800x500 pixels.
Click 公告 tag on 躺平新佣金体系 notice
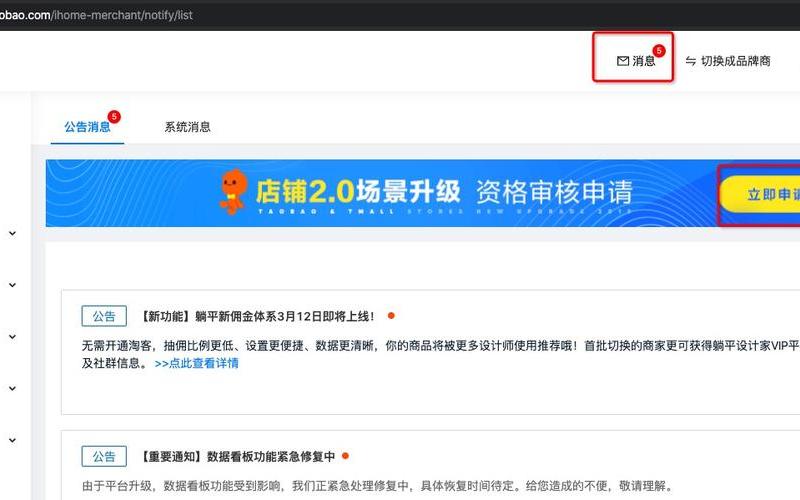[x=104, y=316]
